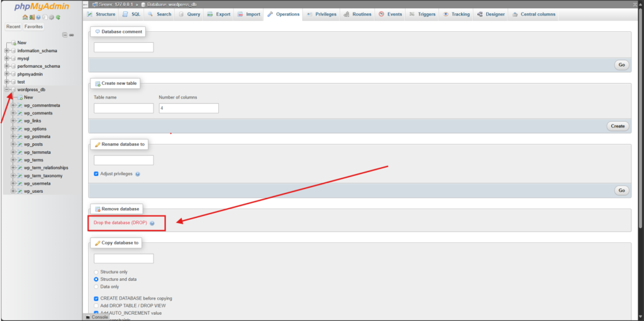Open the Routines tab
Viewport: 644px width, 321px height.
[x=357, y=14]
